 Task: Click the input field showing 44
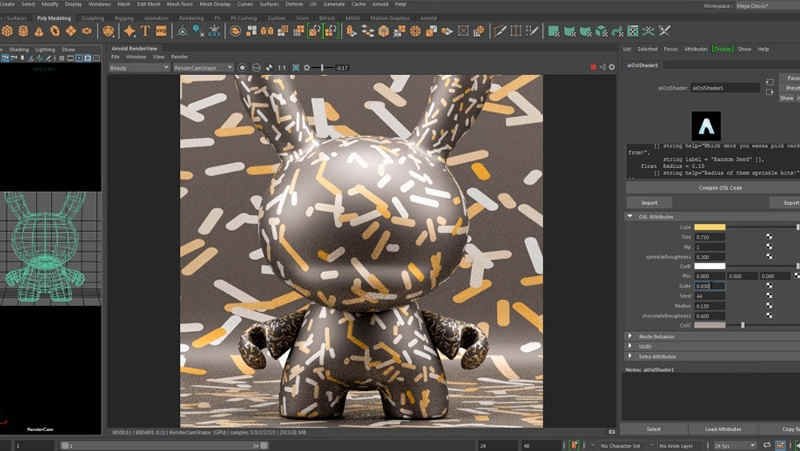click(x=710, y=296)
